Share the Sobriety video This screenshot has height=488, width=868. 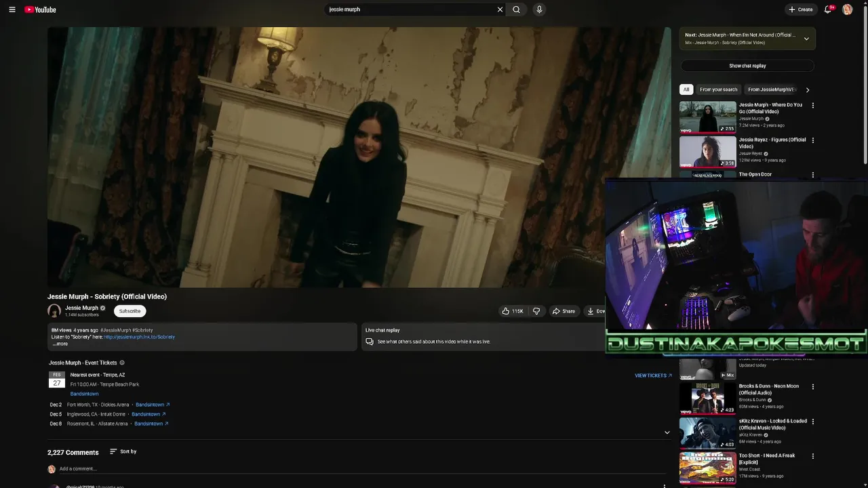pos(564,311)
